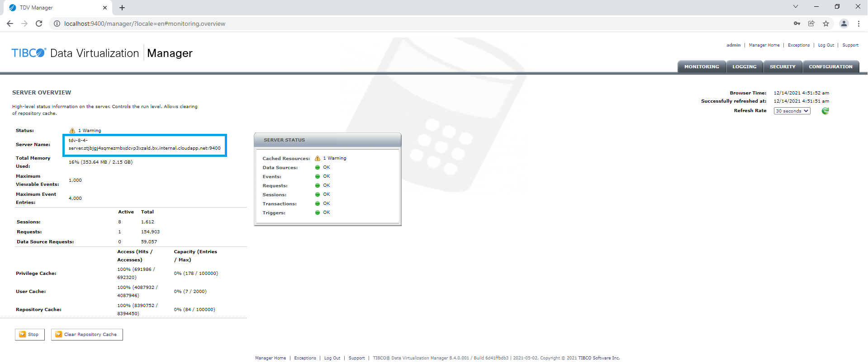
Task: Open the SECURITY tab
Action: 783,66
